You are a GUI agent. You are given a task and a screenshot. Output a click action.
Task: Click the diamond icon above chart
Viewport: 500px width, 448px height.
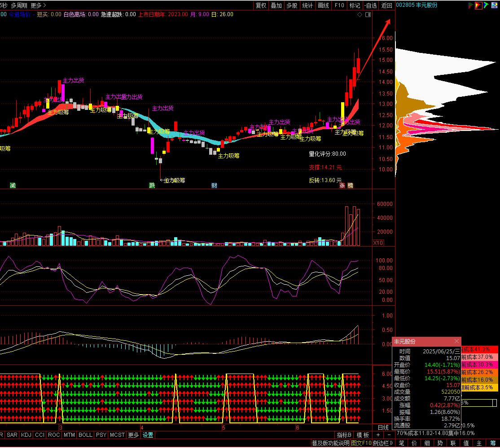pyautogui.click(x=360, y=15)
